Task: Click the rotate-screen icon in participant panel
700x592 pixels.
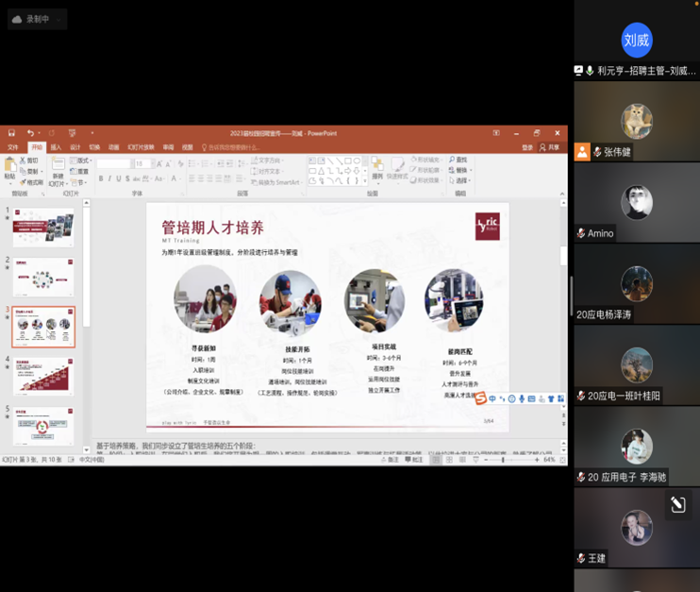Action: coord(676,505)
